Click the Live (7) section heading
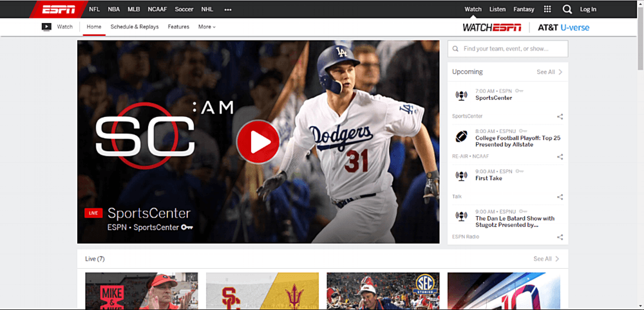The width and height of the screenshot is (644, 310). click(95, 259)
